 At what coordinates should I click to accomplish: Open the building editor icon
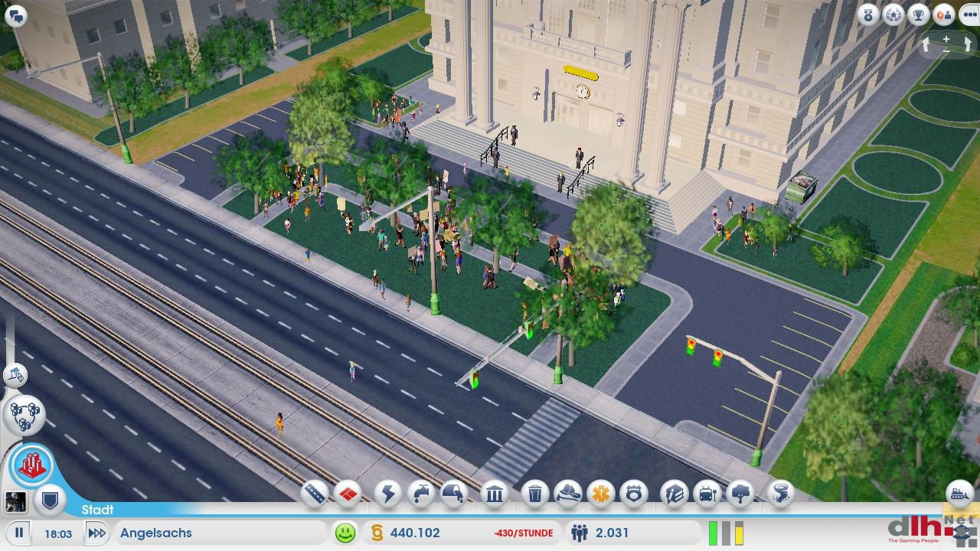point(15,375)
